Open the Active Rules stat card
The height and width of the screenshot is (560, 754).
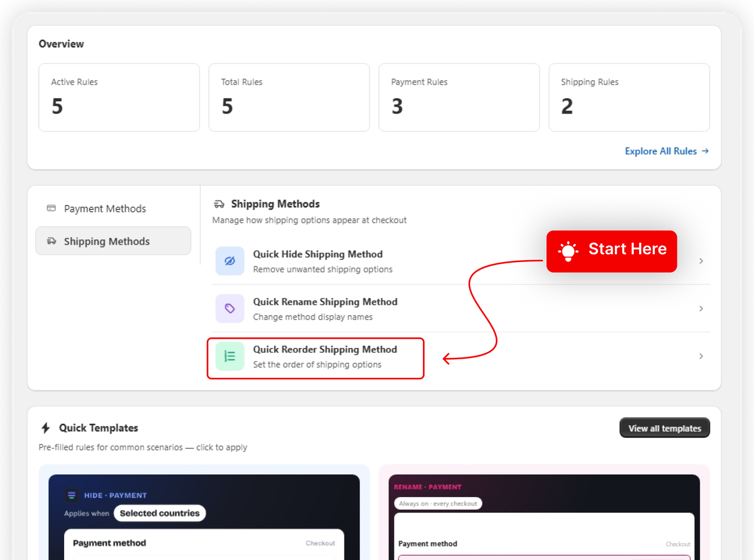click(119, 98)
